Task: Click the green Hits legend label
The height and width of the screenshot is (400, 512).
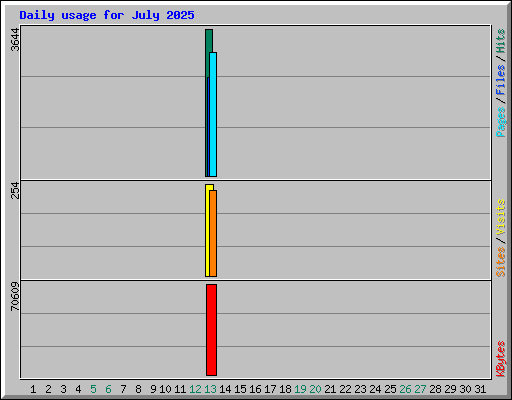Action: coord(501,41)
